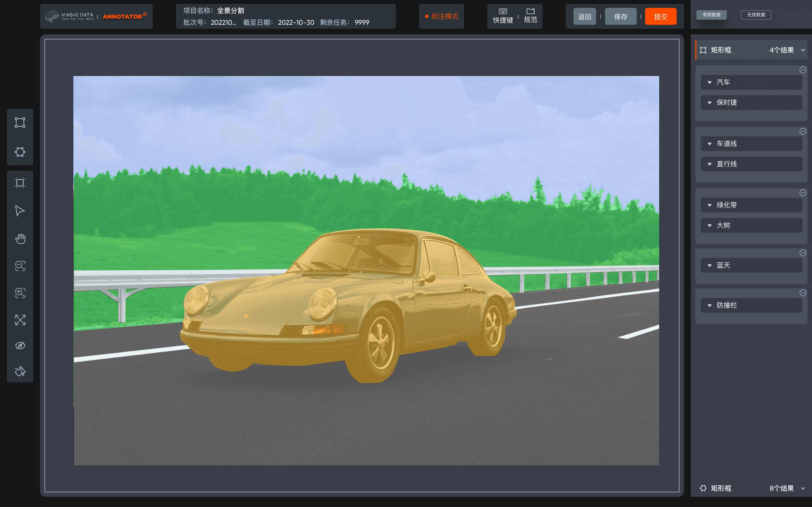
Task: Switch to 有效数据 valid data
Action: [x=711, y=15]
